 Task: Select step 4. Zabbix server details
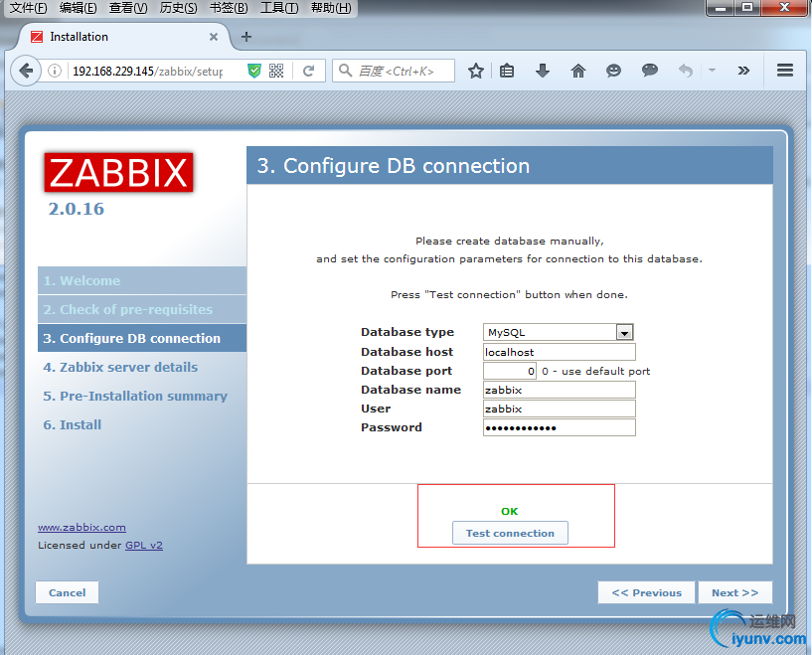click(x=142, y=367)
